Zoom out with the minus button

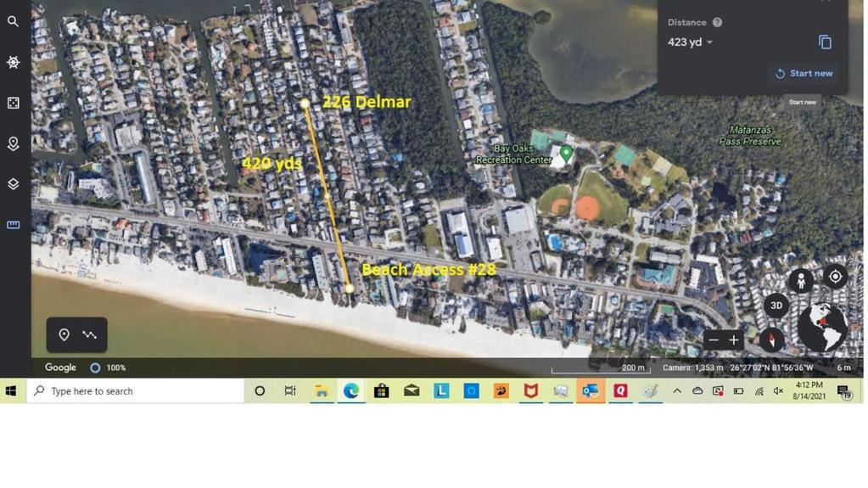click(714, 340)
